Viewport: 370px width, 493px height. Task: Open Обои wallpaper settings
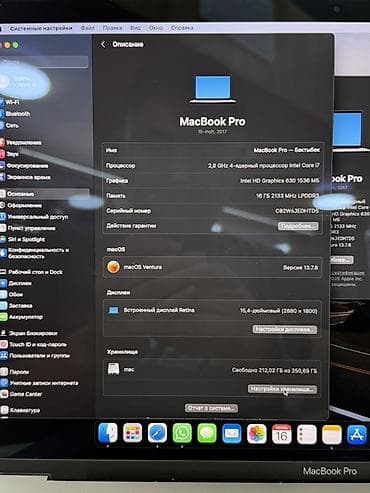tap(12, 295)
